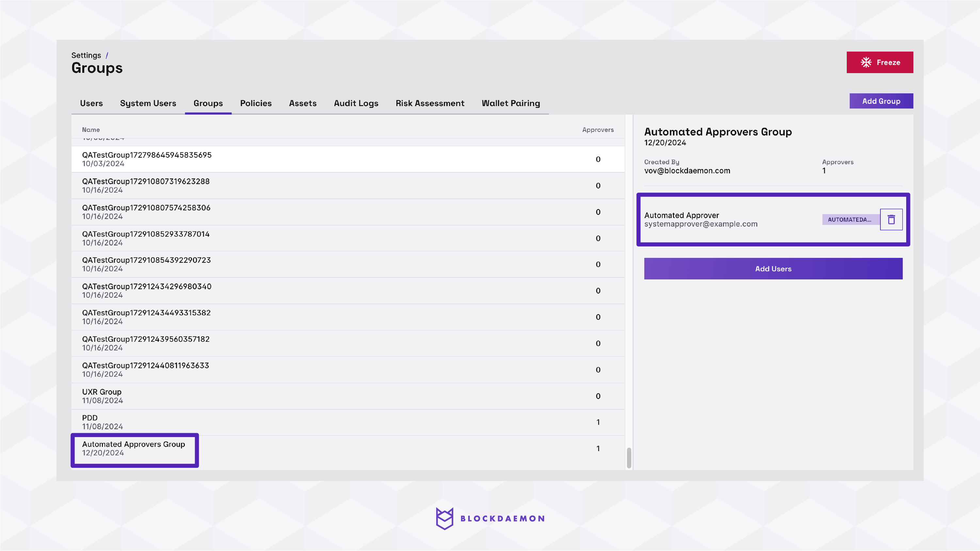Click the Blockdaemon logo icon
980x551 pixels.
(444, 518)
